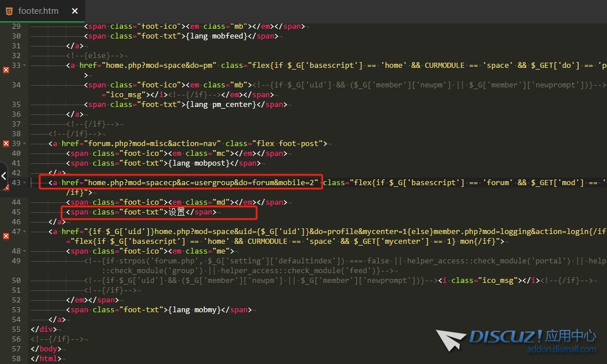Collapse the code fold at line 47
The height and width of the screenshot is (364, 607).
click(x=24, y=231)
